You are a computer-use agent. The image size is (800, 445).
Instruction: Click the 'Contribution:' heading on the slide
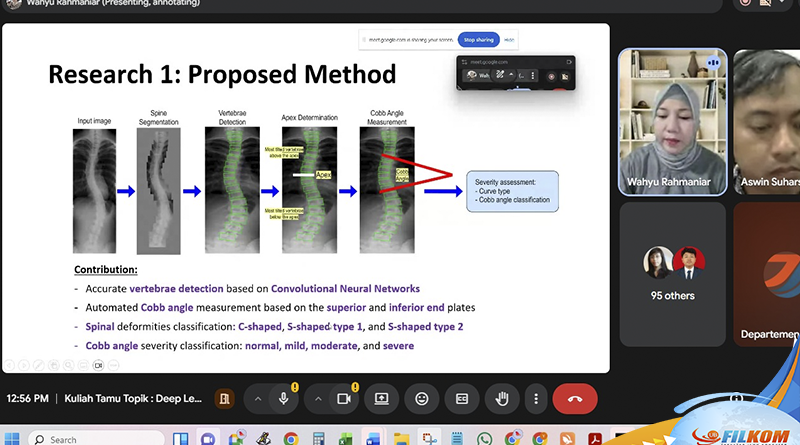[106, 269]
